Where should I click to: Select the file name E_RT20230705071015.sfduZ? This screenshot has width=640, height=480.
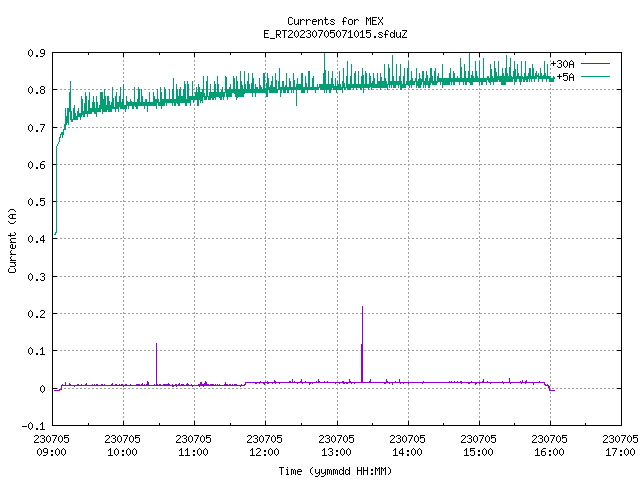335,34
